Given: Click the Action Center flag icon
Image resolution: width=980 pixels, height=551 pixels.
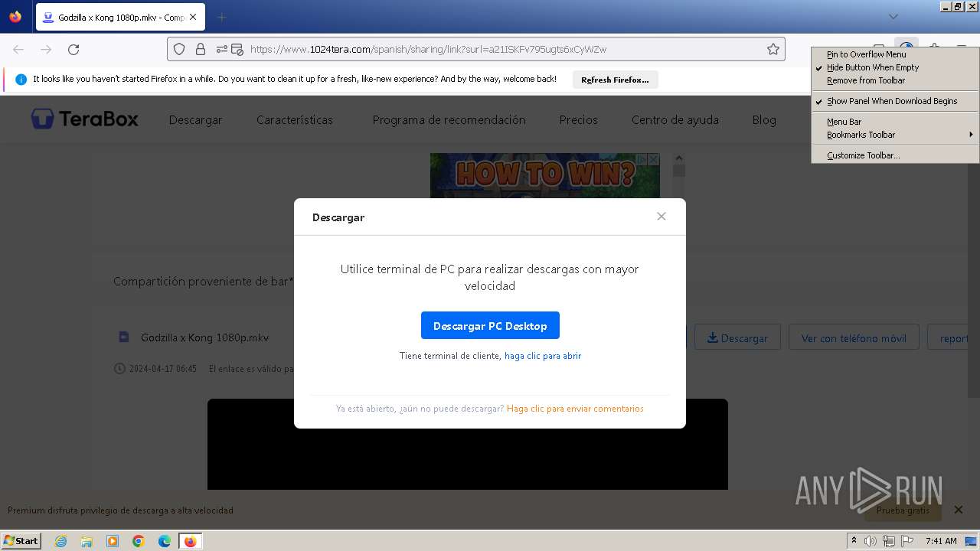Looking at the screenshot, I should 907,541.
